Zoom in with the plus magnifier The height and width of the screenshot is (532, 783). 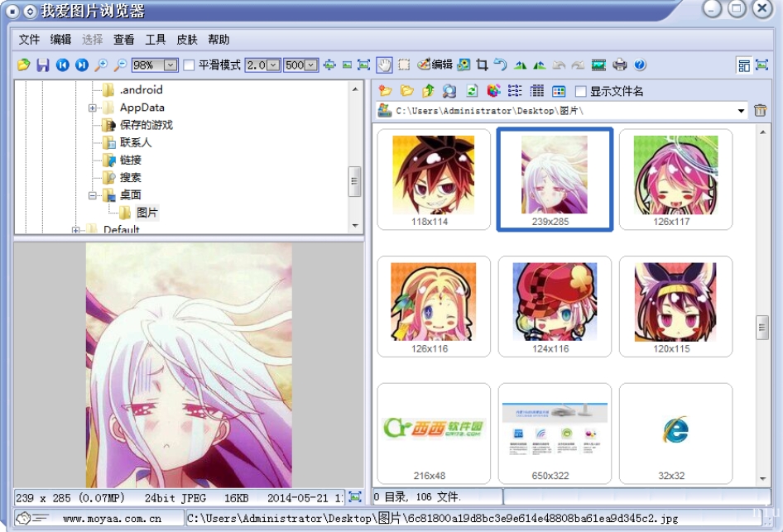pyautogui.click(x=101, y=65)
